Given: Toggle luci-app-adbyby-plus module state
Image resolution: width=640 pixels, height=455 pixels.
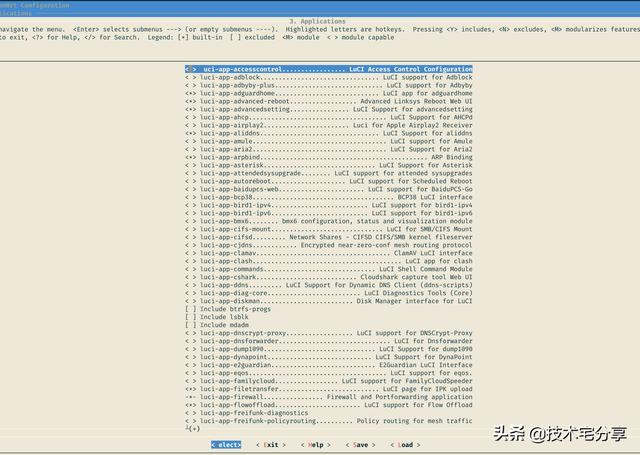Looking at the screenshot, I should coord(191,85).
